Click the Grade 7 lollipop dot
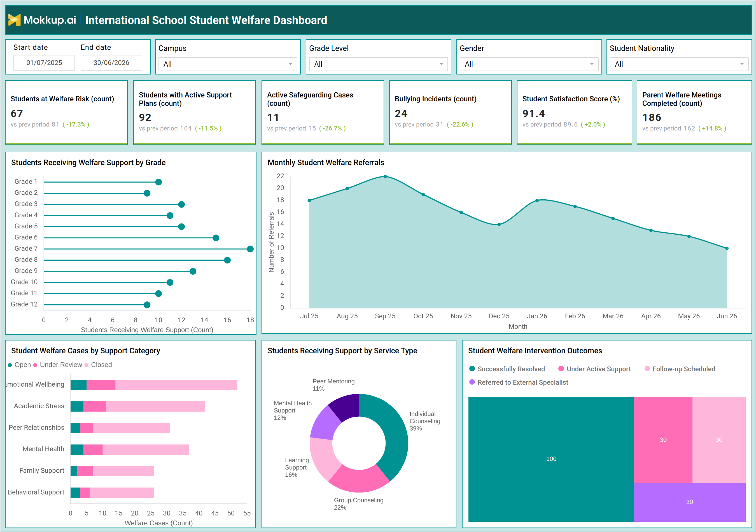Image resolution: width=756 pixels, height=532 pixels. 250,249
